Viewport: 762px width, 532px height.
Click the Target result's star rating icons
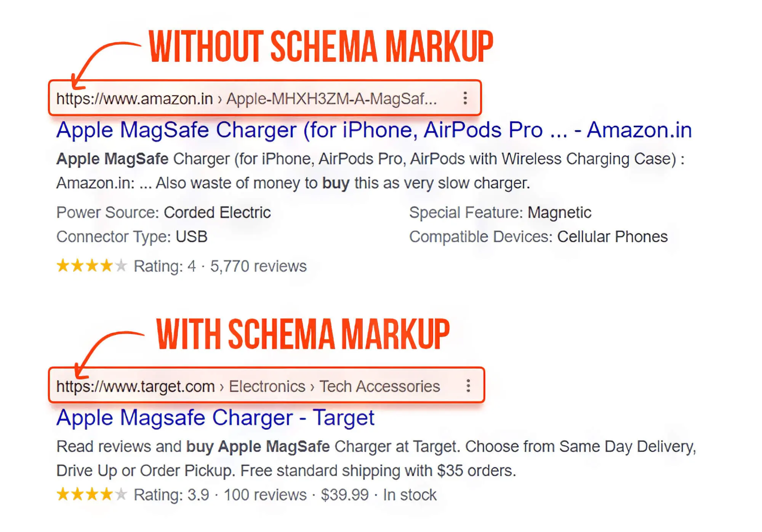pos(91,495)
